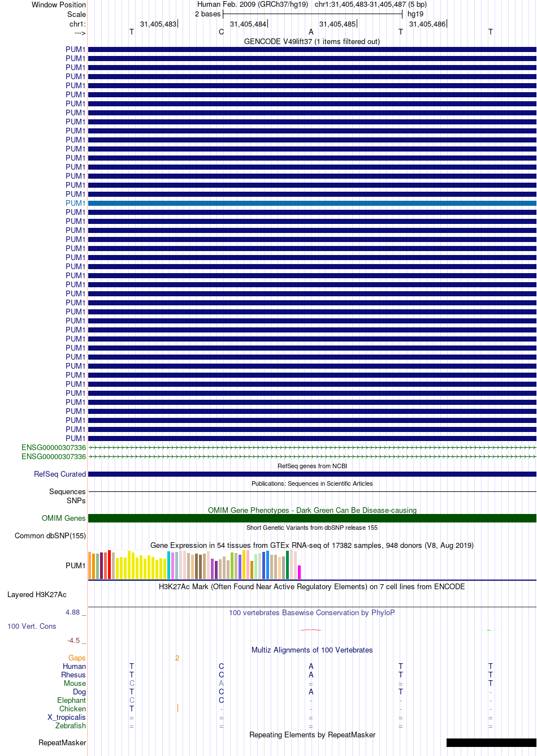Click the orange Gaps label

coord(77,658)
